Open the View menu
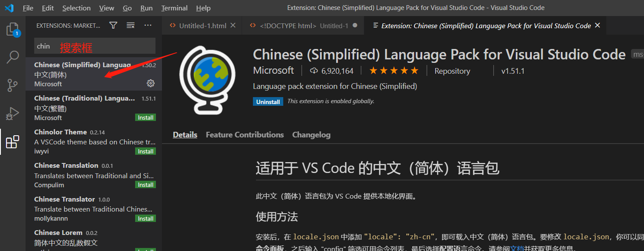 tap(107, 8)
